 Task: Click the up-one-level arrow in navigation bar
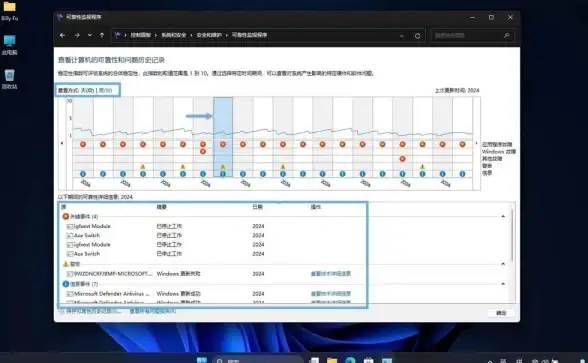pyautogui.click(x=102, y=35)
